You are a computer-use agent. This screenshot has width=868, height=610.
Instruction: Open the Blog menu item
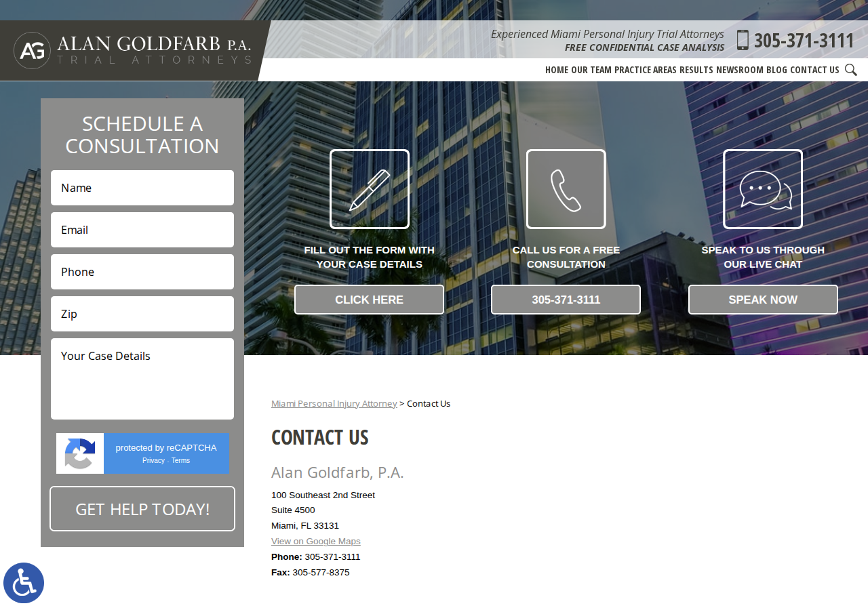pyautogui.click(x=777, y=70)
